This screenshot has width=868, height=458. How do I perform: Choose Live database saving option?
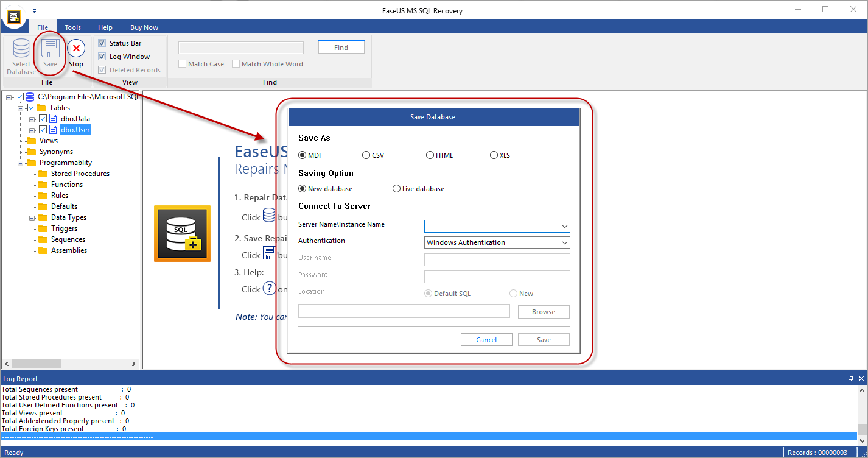point(396,189)
